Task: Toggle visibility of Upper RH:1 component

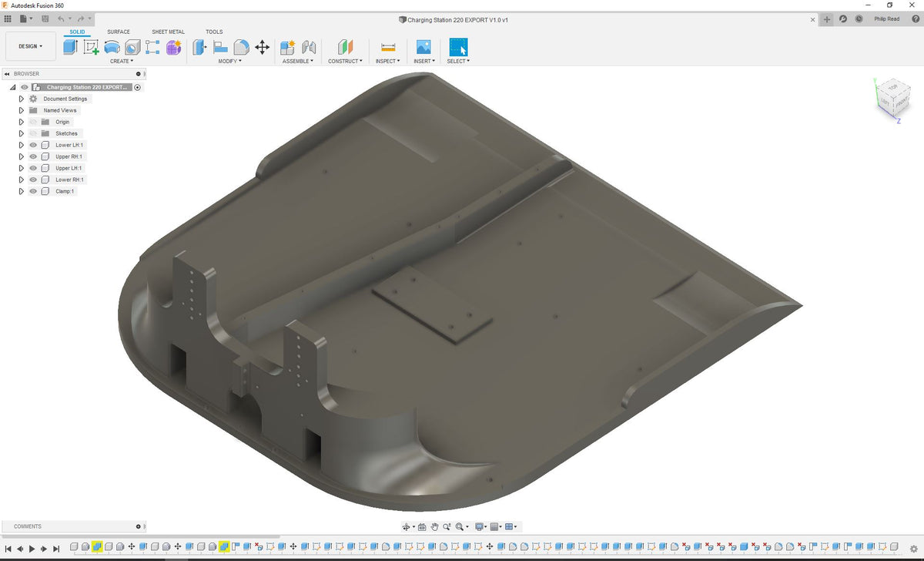Action: 33,156
